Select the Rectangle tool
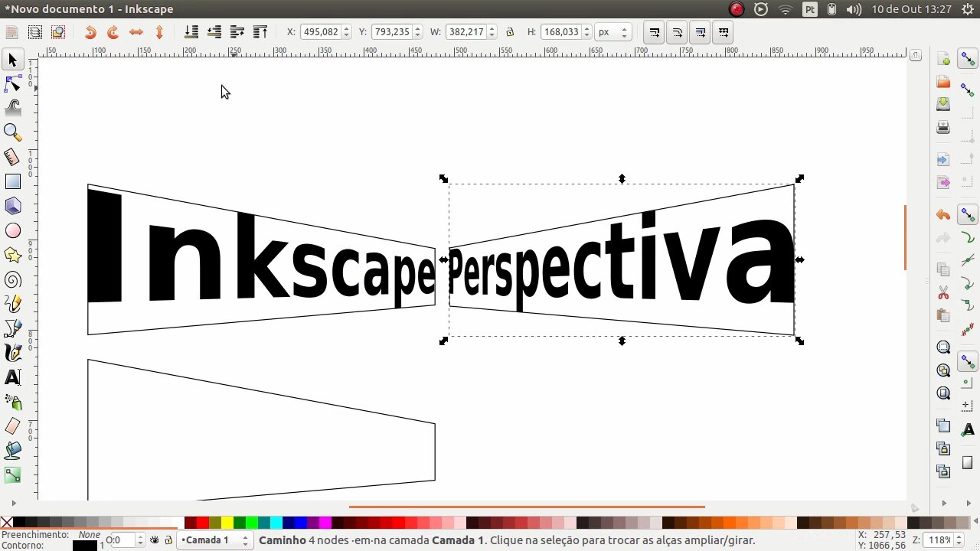The width and height of the screenshot is (980, 551). (x=12, y=181)
